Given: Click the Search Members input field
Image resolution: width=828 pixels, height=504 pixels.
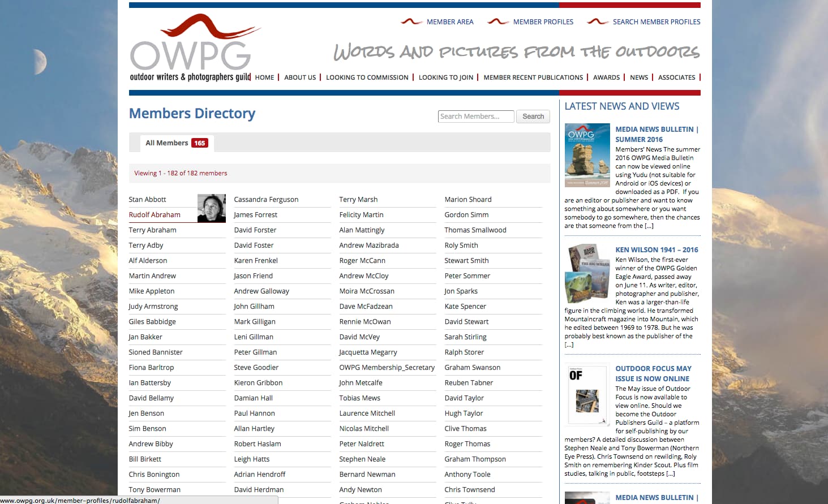Looking at the screenshot, I should [475, 117].
